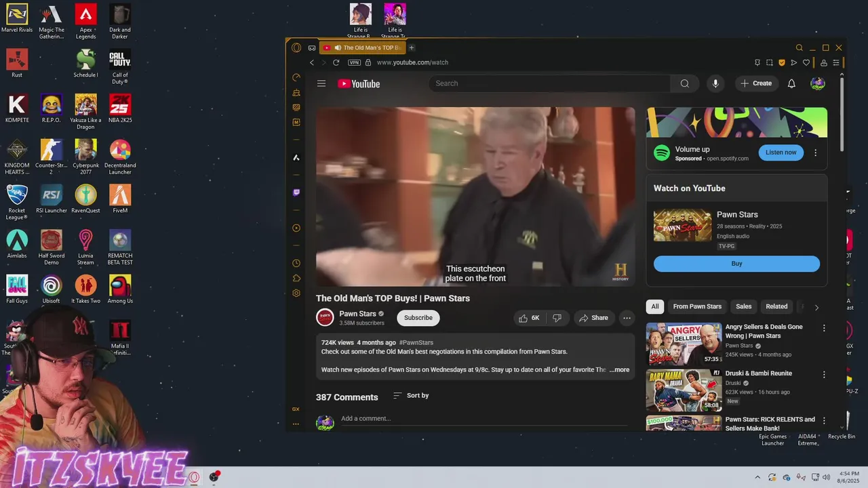Open the Create menu
This screenshot has width=868, height=488.
click(x=756, y=83)
